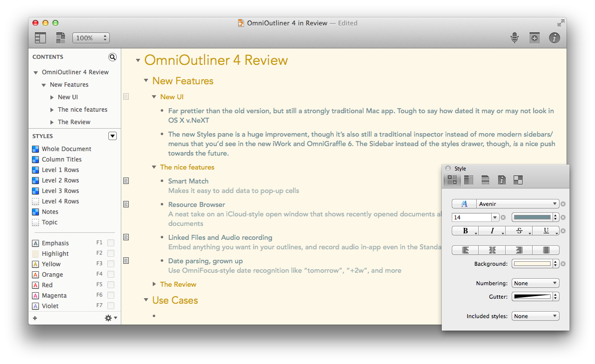Switch to Style attributes inspector tab

click(518, 180)
